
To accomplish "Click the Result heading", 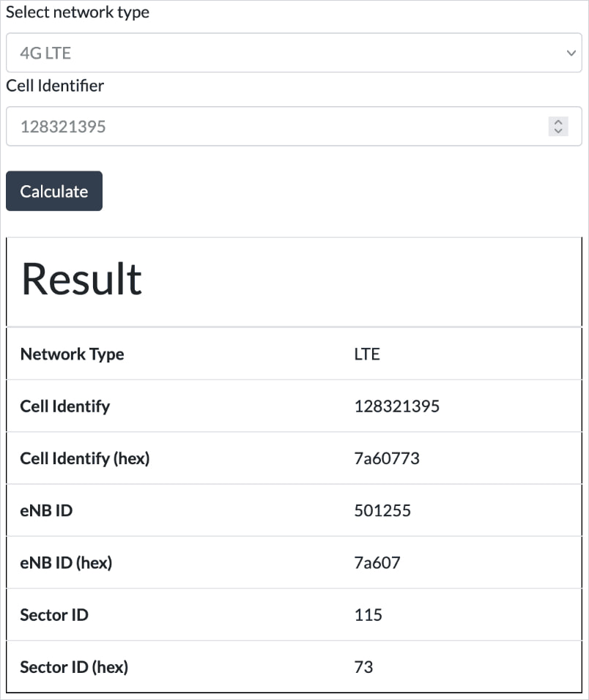I will point(81,279).
